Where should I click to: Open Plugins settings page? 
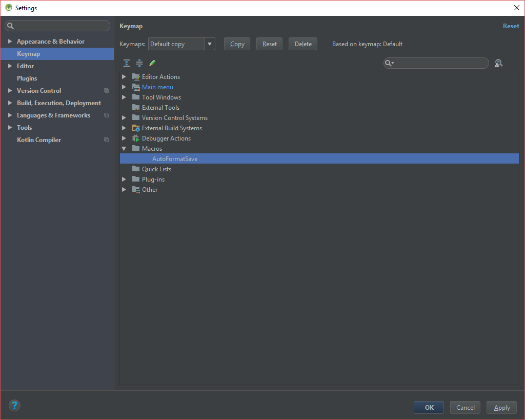[27, 78]
